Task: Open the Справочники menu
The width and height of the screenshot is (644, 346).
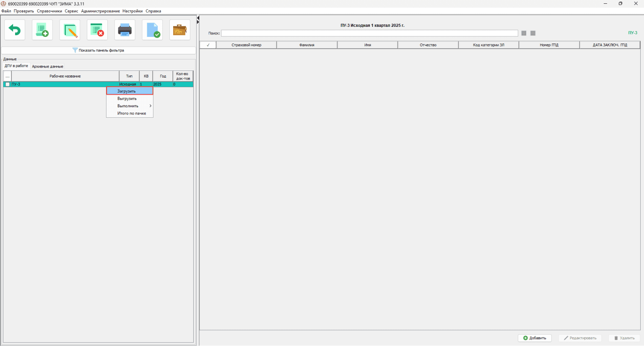Action: (49, 11)
